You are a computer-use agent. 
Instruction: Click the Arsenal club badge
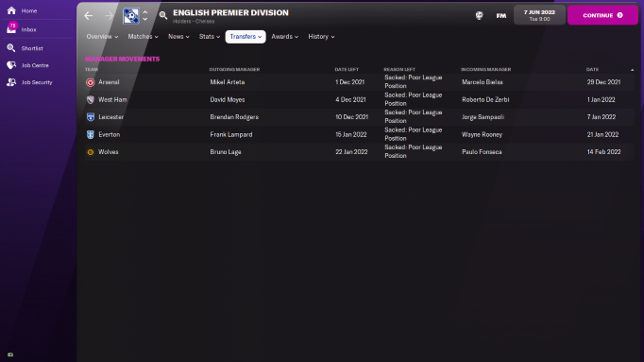coord(91,82)
